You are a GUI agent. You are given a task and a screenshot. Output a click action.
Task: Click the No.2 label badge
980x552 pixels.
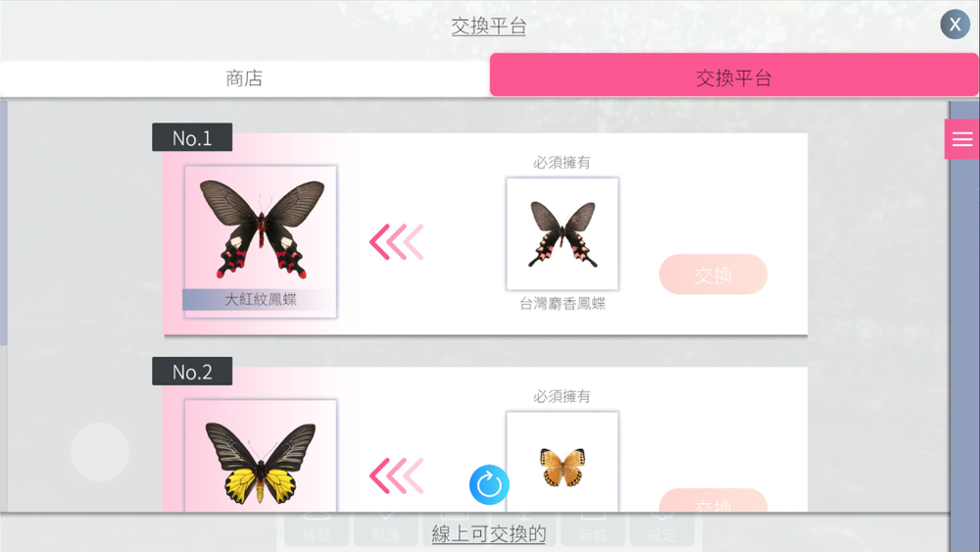[192, 372]
